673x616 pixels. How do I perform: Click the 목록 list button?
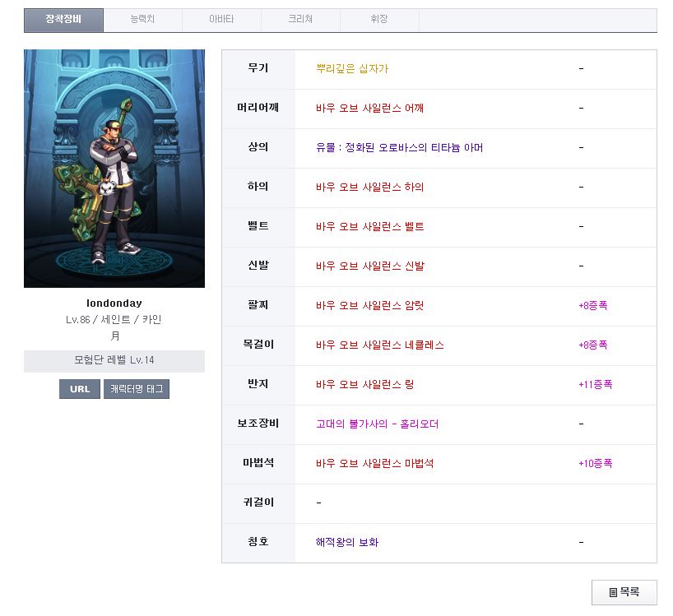coord(624,592)
